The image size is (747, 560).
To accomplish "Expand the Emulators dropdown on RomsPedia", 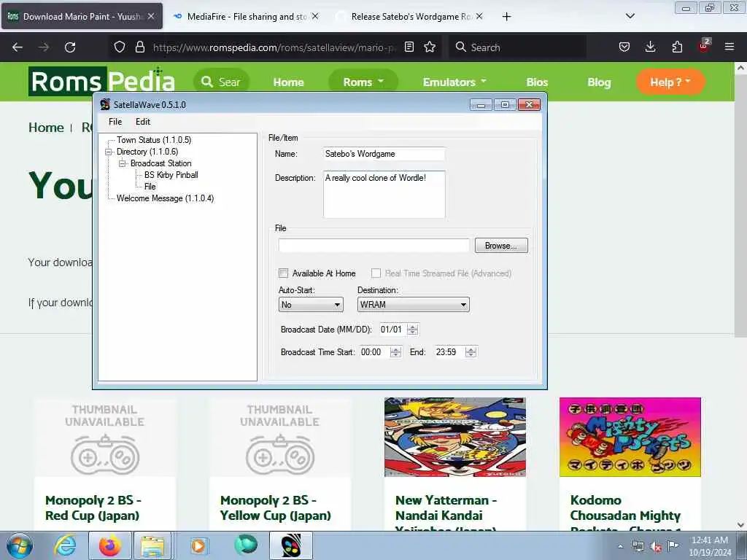I will click(454, 82).
